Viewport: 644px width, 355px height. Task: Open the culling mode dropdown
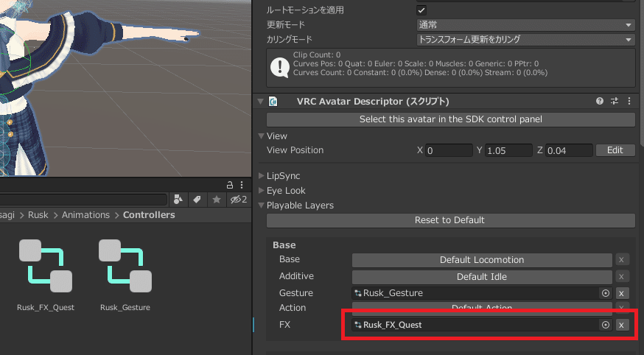pos(525,39)
